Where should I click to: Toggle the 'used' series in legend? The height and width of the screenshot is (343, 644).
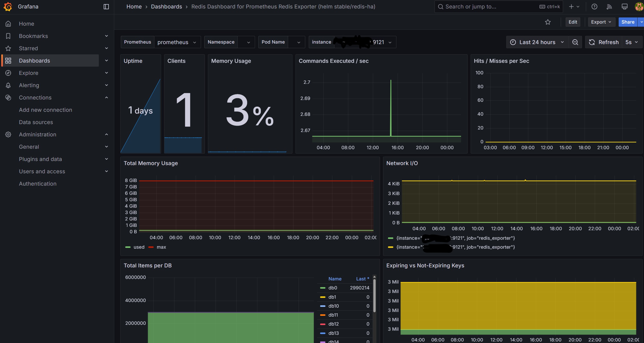click(x=139, y=247)
